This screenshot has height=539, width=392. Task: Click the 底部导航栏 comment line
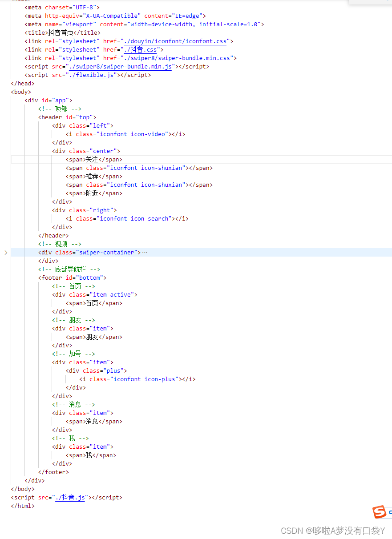[69, 269]
